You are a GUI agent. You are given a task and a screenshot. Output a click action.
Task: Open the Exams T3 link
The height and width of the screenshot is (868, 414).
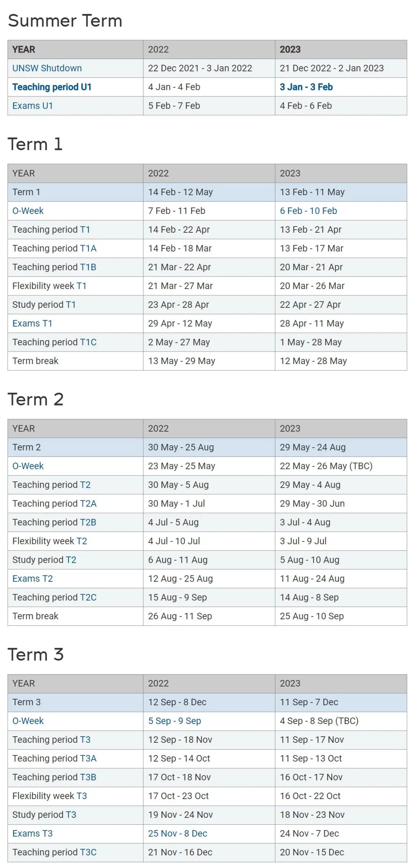[x=33, y=833]
